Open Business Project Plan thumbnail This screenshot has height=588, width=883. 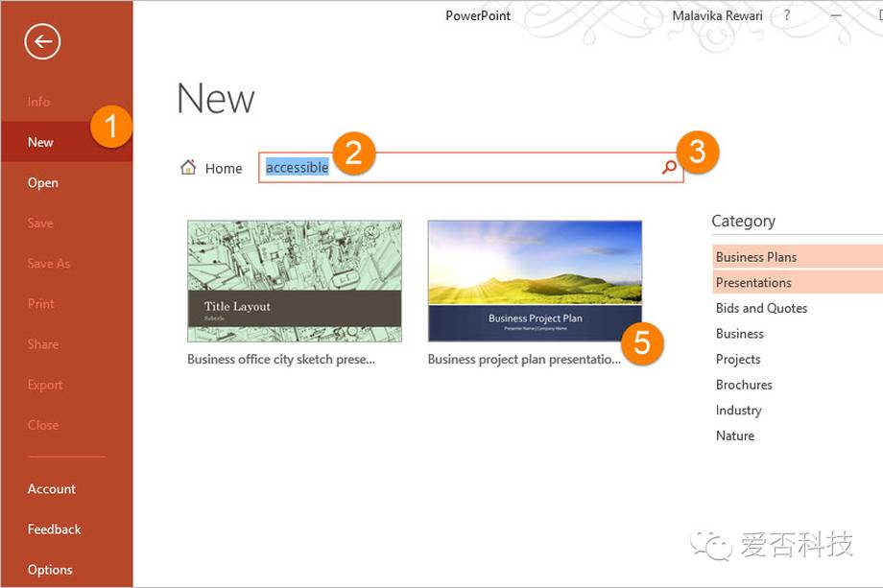tap(535, 281)
